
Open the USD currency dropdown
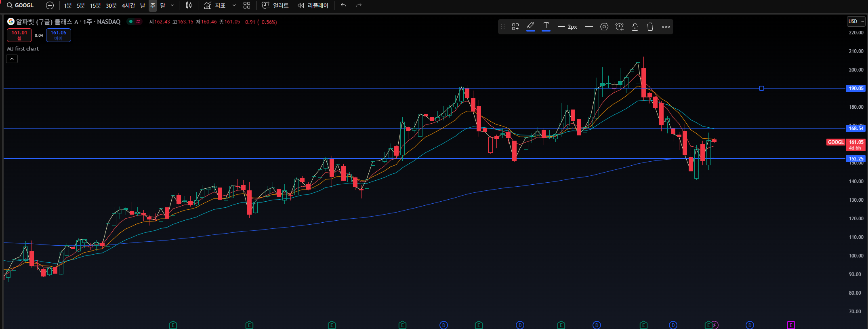pos(856,21)
